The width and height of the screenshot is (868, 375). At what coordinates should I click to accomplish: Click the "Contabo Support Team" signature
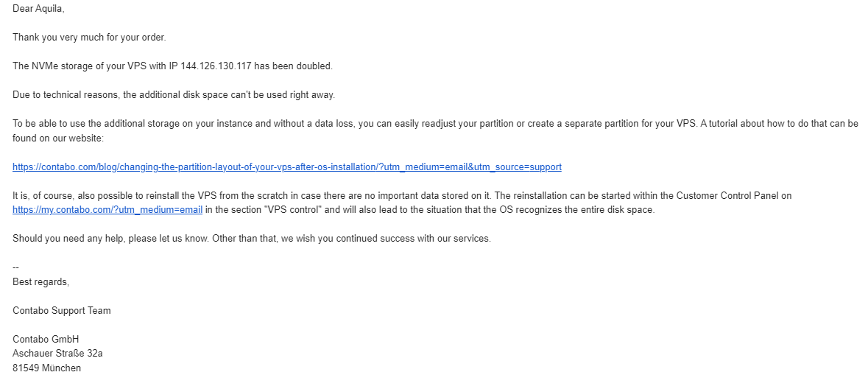(x=62, y=311)
